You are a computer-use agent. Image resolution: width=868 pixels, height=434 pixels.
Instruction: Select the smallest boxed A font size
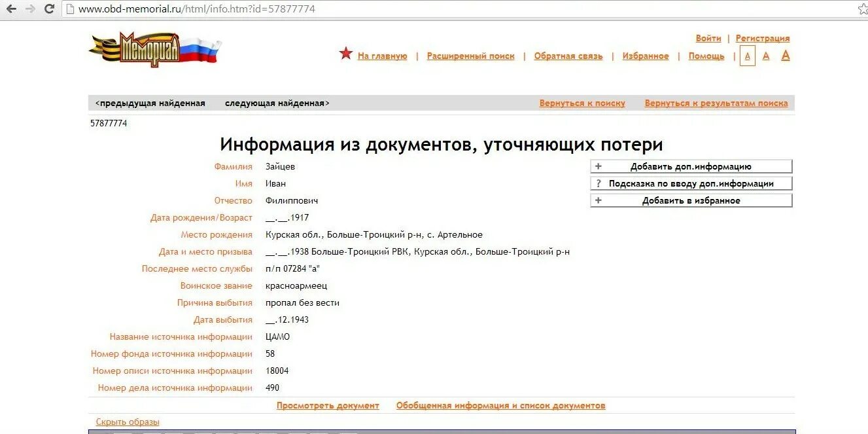click(747, 55)
